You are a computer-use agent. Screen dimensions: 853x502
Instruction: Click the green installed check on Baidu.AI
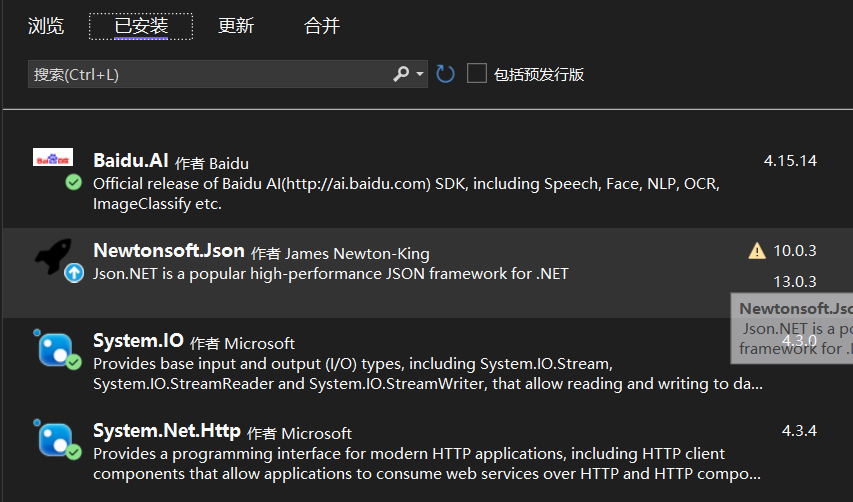pos(73,182)
